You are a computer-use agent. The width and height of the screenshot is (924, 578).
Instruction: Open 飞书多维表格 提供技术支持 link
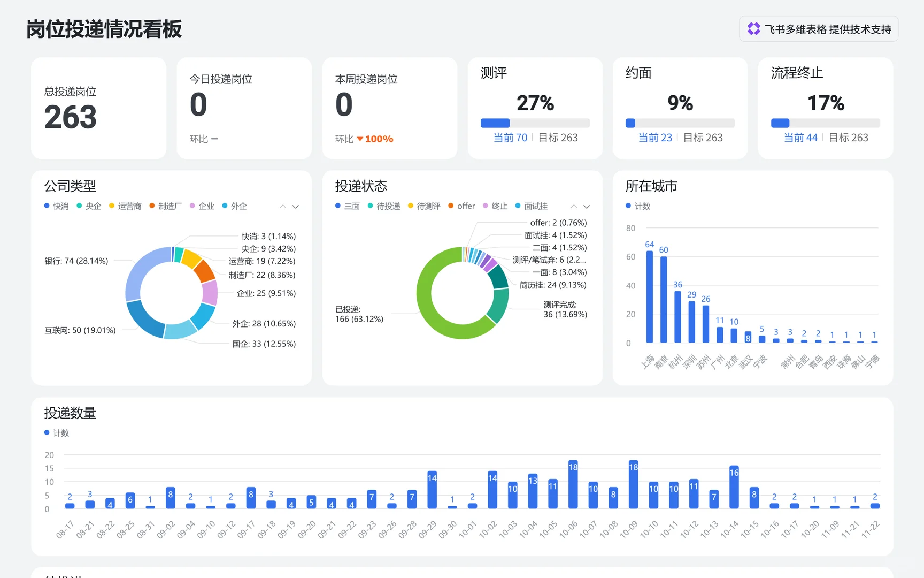819,29
